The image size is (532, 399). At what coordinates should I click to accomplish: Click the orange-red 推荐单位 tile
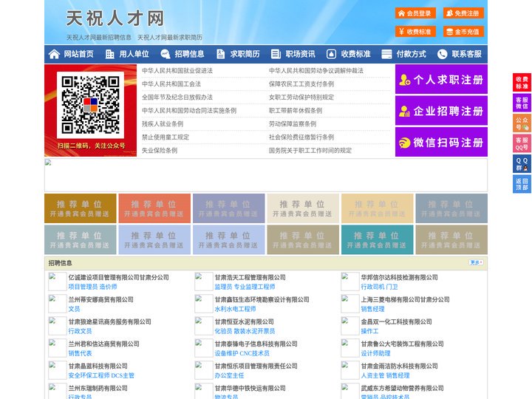tap(154, 208)
